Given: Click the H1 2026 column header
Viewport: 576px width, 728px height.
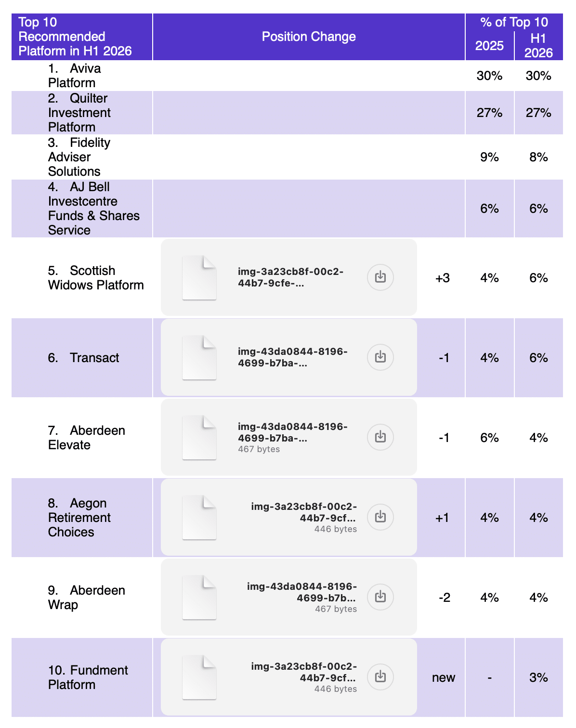Looking at the screenshot, I should [x=538, y=46].
